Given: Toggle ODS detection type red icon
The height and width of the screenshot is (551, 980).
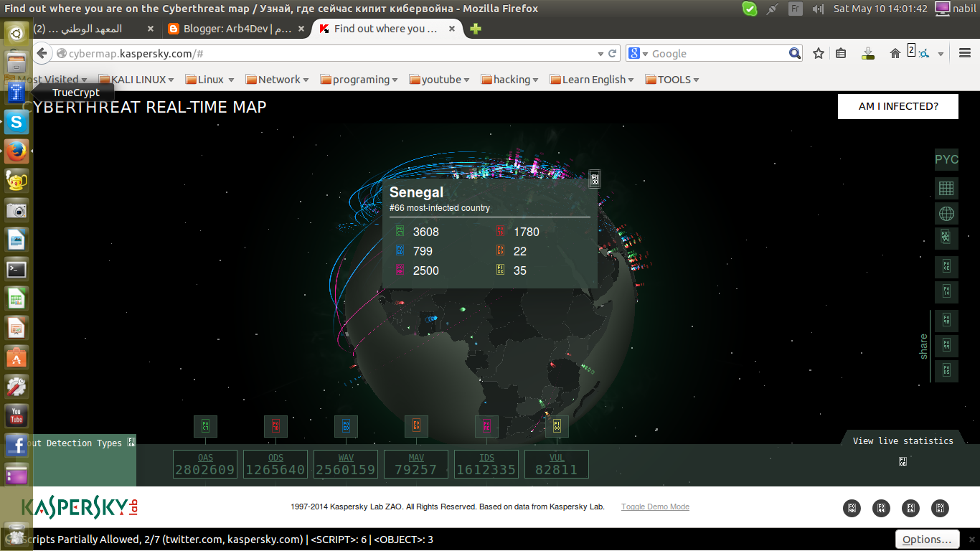Looking at the screenshot, I should [x=275, y=426].
